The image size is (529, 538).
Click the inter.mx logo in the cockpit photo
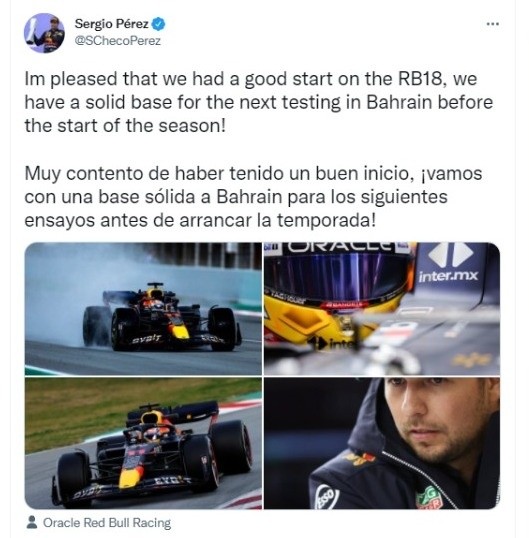(x=450, y=264)
